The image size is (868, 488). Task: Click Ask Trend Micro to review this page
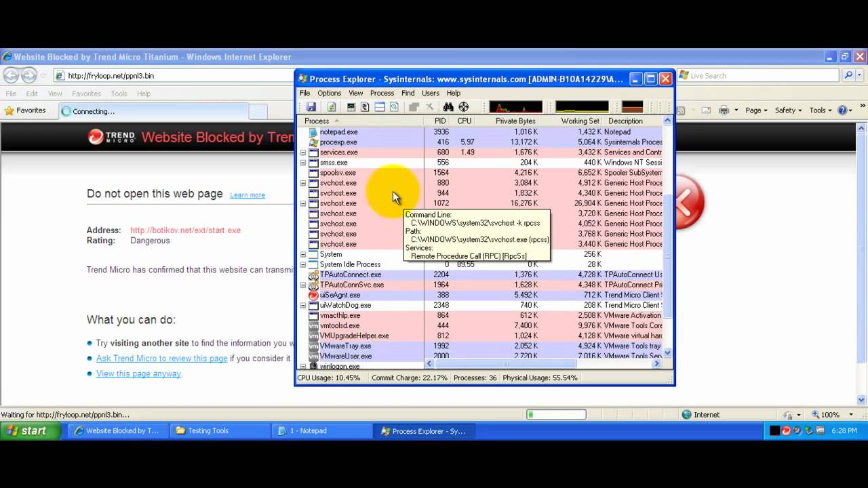pos(161,359)
